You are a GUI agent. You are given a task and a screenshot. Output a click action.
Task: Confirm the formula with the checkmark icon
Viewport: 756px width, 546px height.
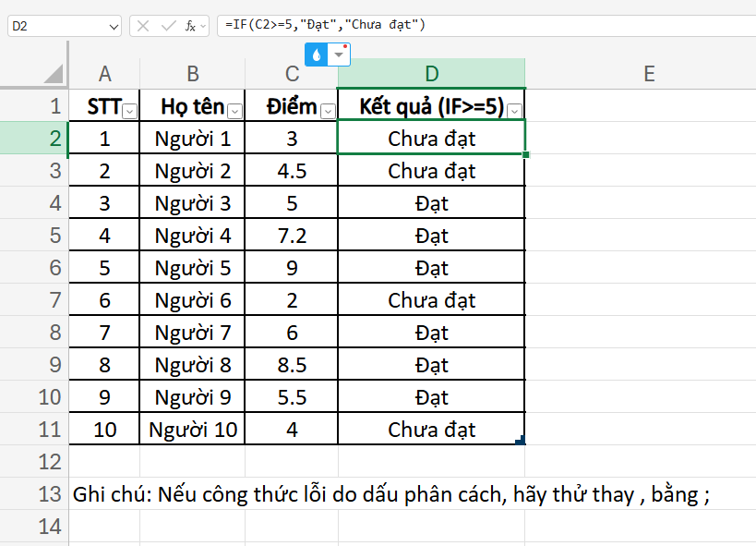(167, 26)
